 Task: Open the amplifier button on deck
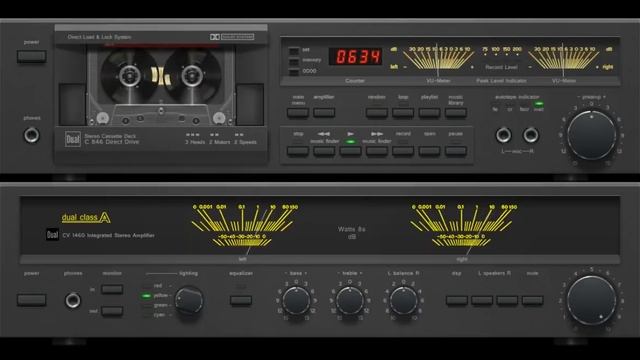[324, 112]
